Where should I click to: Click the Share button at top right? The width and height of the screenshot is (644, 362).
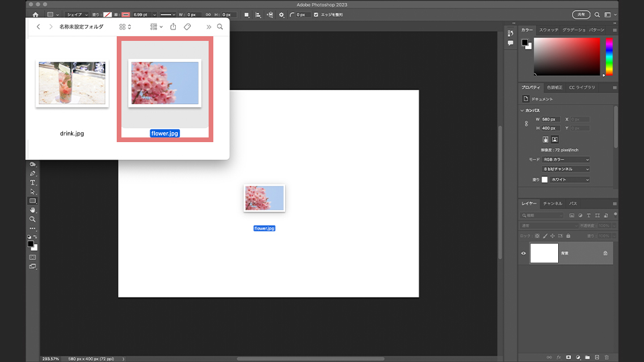pyautogui.click(x=581, y=15)
